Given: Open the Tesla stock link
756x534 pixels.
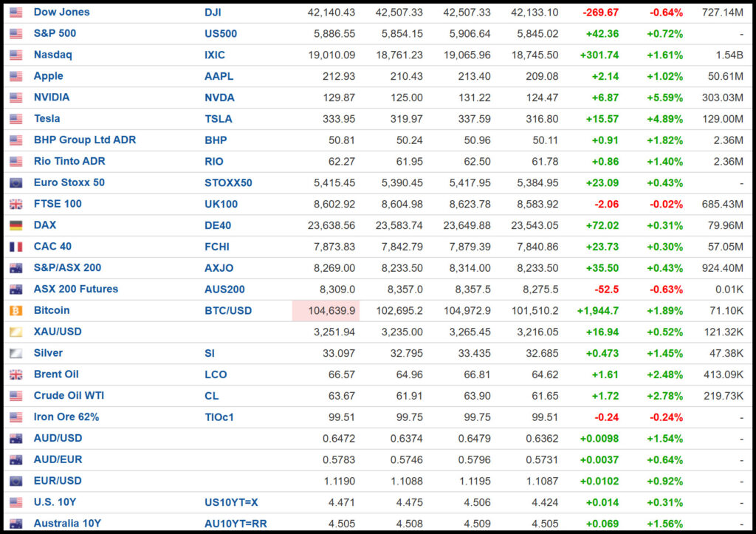Looking at the screenshot, I should 47,118.
